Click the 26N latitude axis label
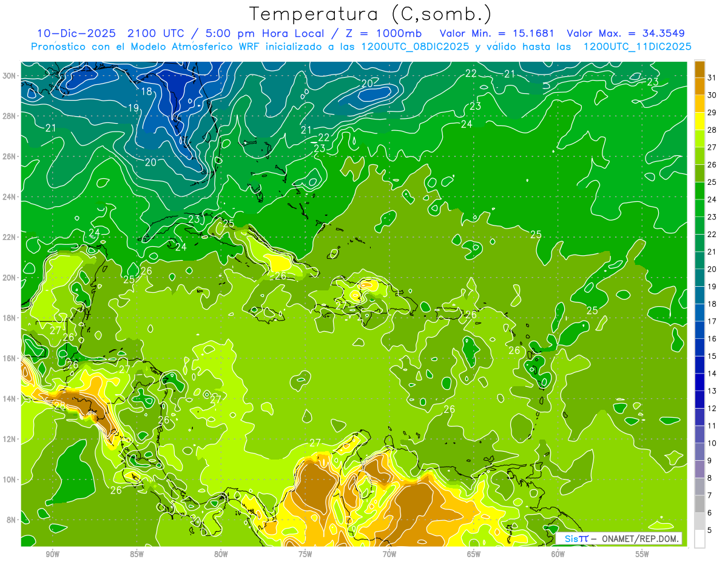Screen dimensions: 728x562 click(x=8, y=156)
